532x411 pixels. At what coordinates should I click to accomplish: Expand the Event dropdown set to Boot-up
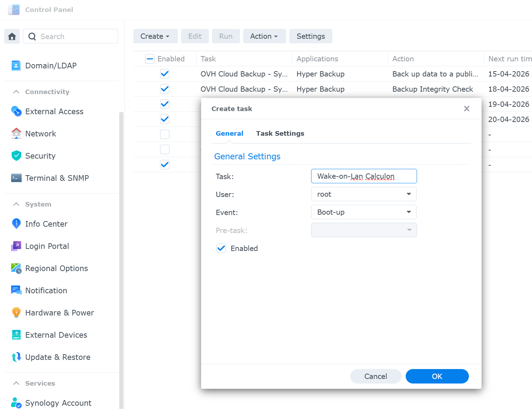click(x=364, y=212)
